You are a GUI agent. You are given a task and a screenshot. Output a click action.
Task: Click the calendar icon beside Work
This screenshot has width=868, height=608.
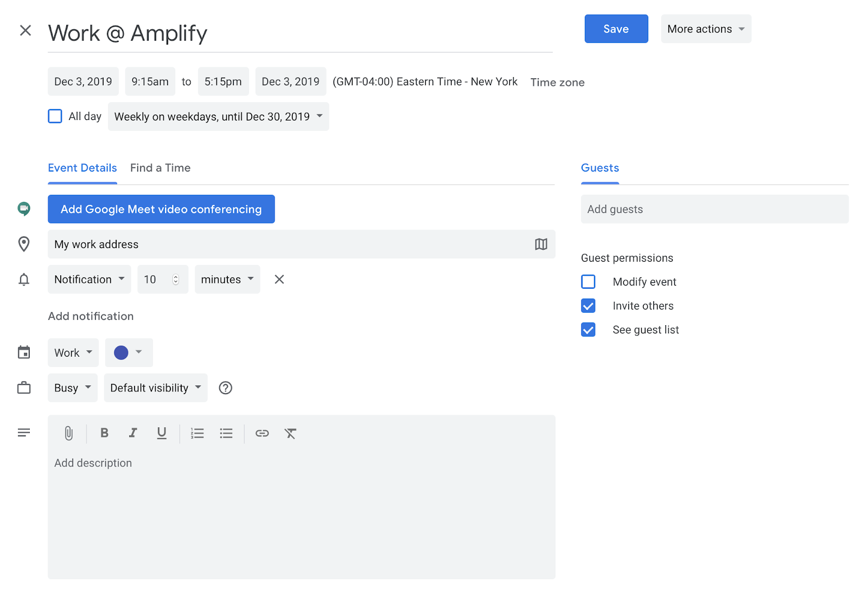[x=24, y=353]
